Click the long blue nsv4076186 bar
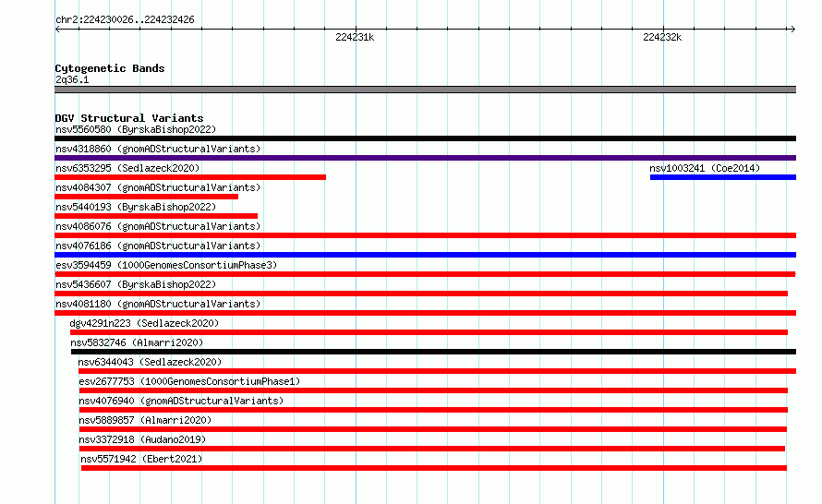This screenshot has height=504, width=822. pos(425,255)
